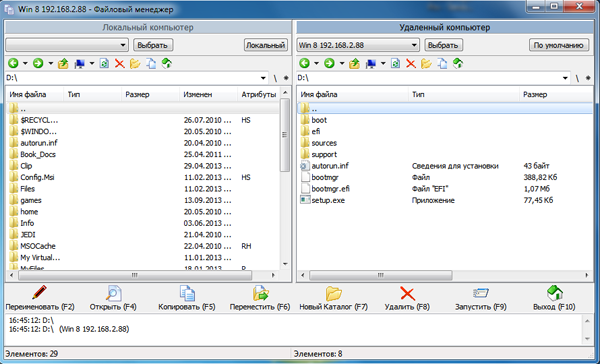600x364 pixels.
Task: Click Удалить (F8) delete button
Action: [407, 298]
